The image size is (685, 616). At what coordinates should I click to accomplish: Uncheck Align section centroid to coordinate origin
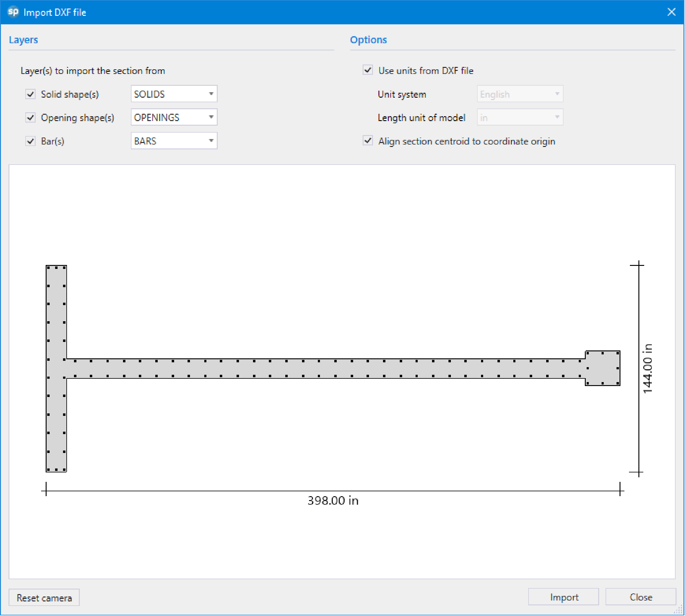pos(368,141)
